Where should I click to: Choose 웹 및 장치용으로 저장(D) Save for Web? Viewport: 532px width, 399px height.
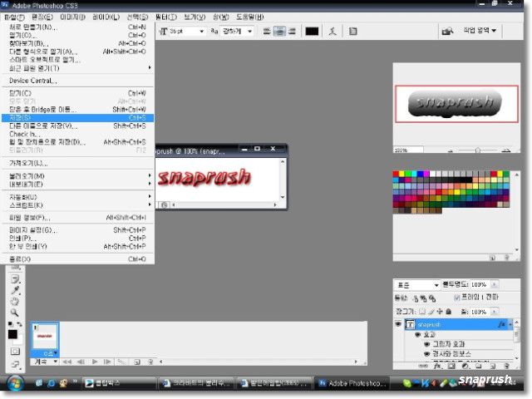coord(78,142)
